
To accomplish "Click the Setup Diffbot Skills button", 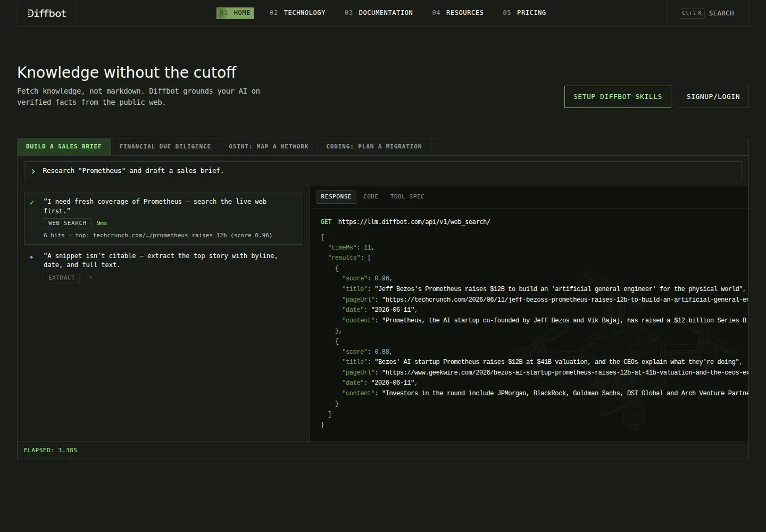I will click(618, 97).
